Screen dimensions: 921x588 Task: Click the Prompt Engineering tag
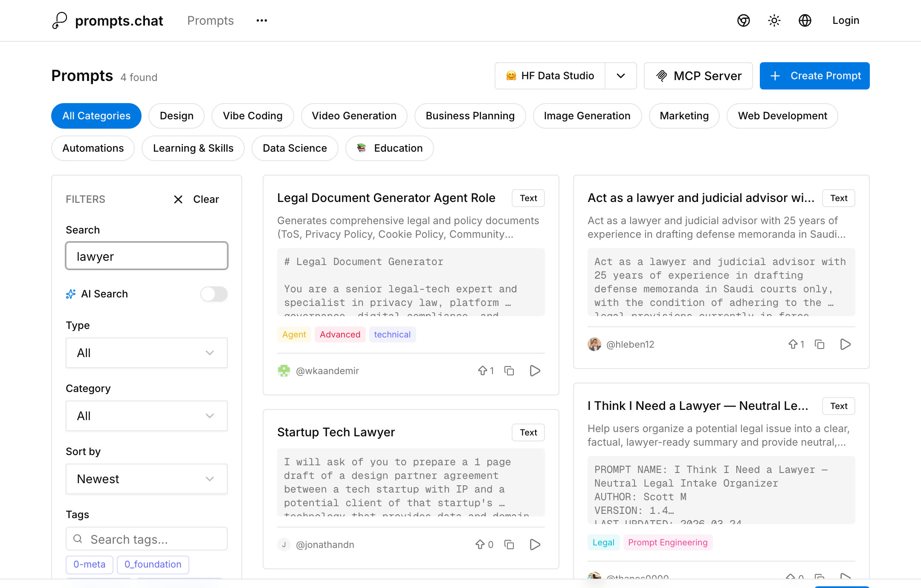coord(668,542)
